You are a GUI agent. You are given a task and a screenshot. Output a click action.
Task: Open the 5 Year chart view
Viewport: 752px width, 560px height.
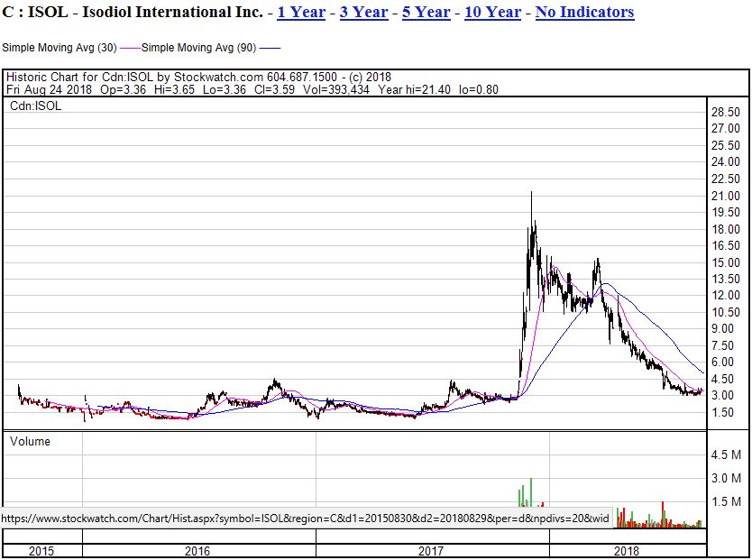point(425,12)
